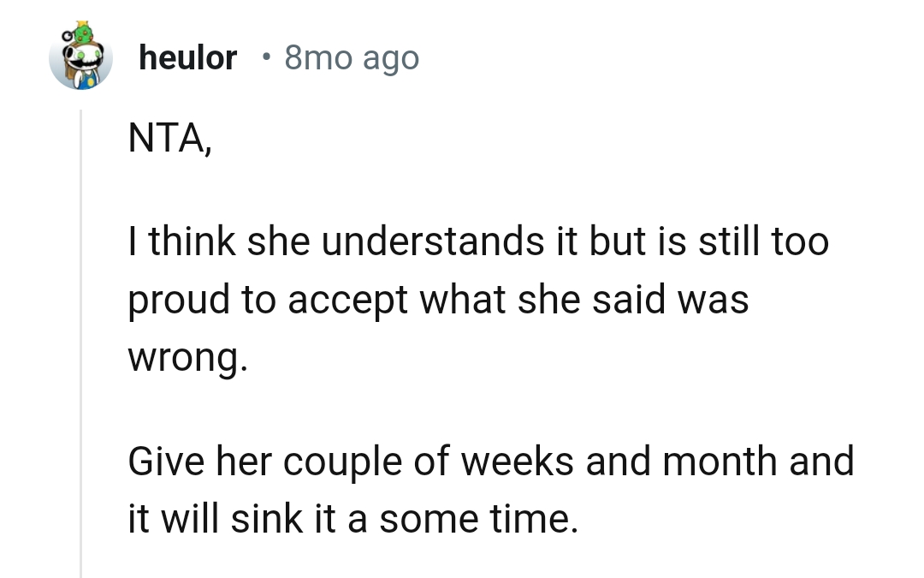The image size is (924, 578).
Task: Click the 8mo ago timestamp
Action: (x=352, y=58)
